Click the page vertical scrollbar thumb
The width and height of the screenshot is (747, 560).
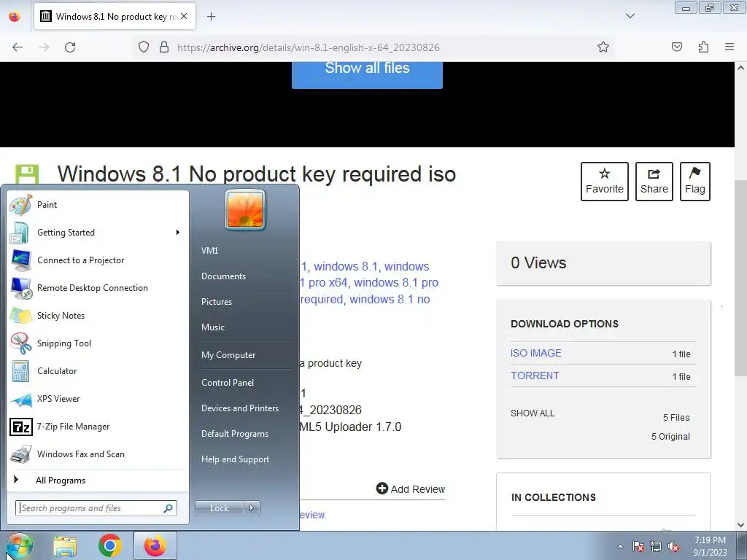click(x=740, y=278)
